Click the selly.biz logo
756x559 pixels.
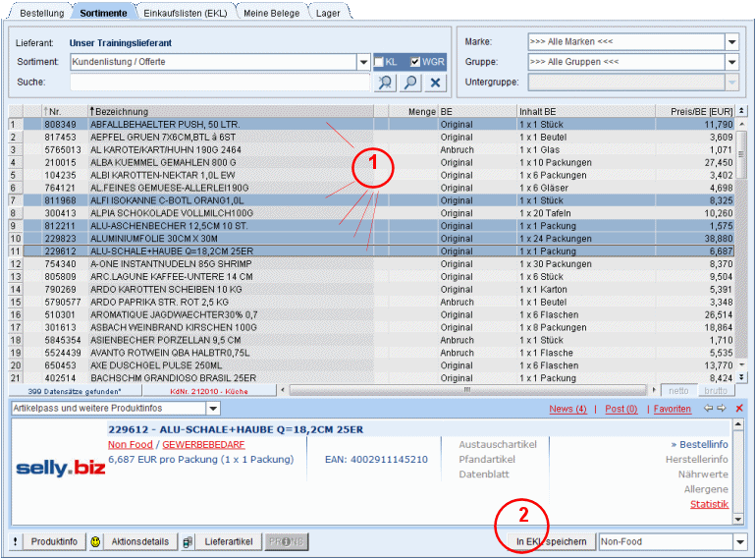(x=60, y=469)
